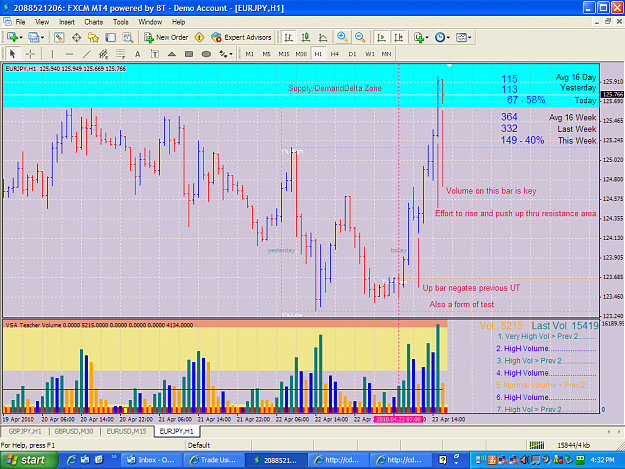
Task: Select the ellipse shape tool
Action: (206, 53)
